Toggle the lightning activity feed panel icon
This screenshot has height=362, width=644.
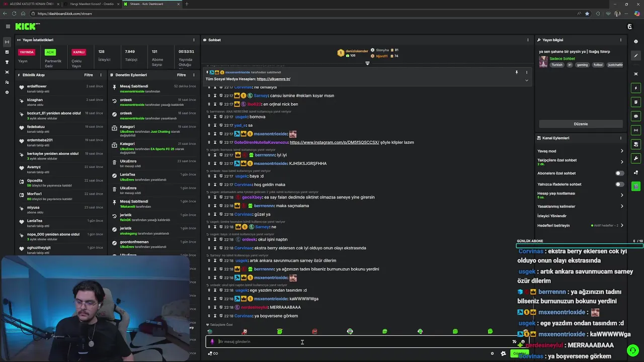tap(636, 88)
